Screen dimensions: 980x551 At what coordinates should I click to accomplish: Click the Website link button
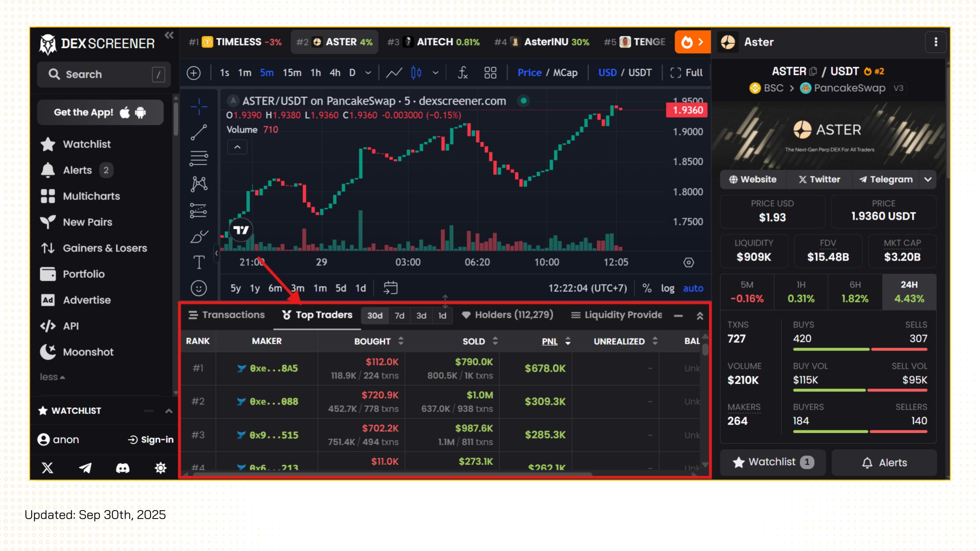753,179
